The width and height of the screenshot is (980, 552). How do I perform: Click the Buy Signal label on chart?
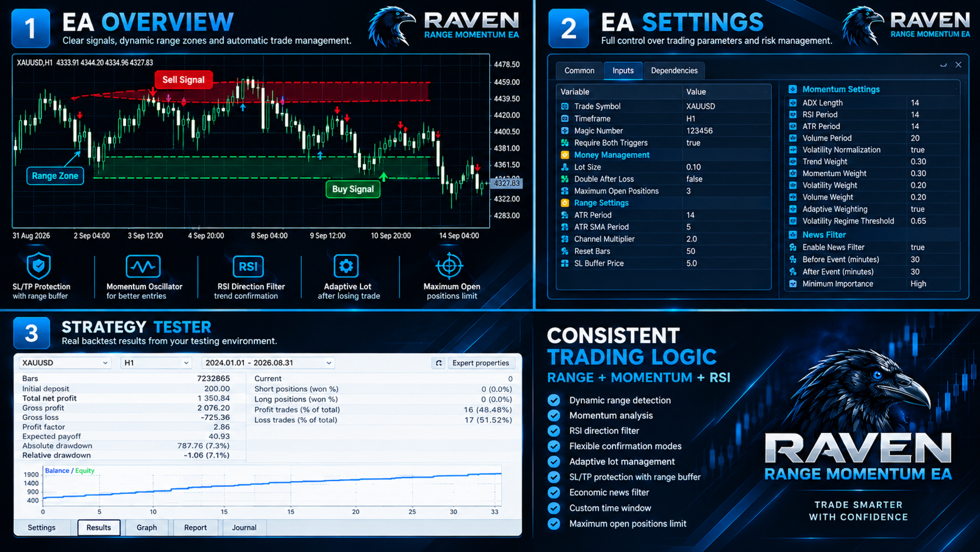pyautogui.click(x=353, y=189)
